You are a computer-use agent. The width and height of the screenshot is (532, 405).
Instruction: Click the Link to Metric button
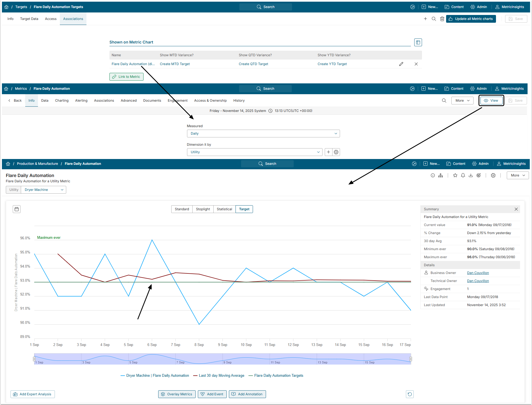(126, 77)
